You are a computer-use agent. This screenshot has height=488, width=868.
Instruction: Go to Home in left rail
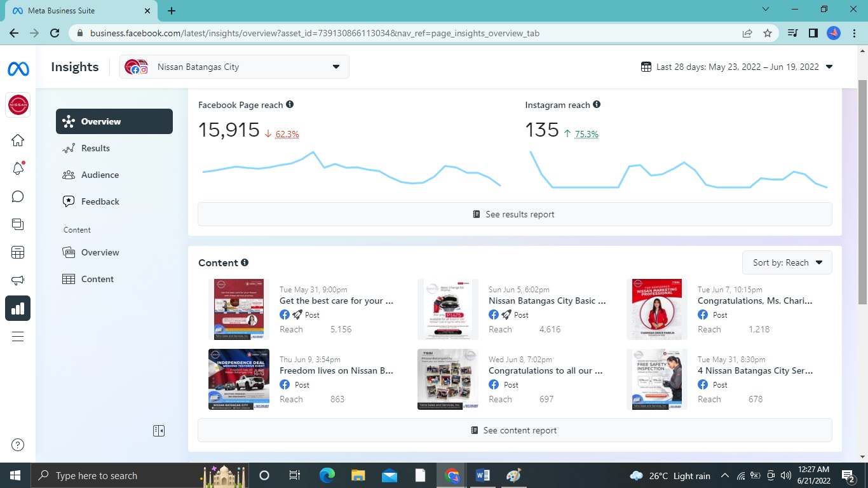click(18, 140)
